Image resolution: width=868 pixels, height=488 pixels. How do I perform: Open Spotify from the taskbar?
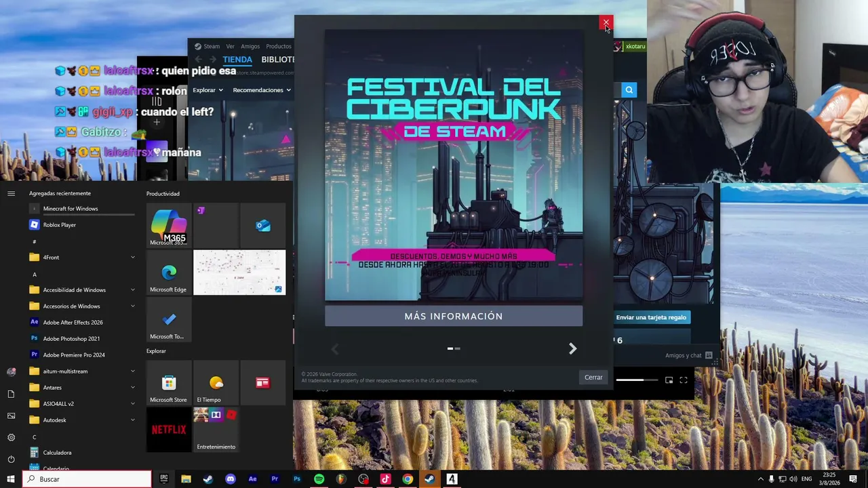tap(319, 479)
